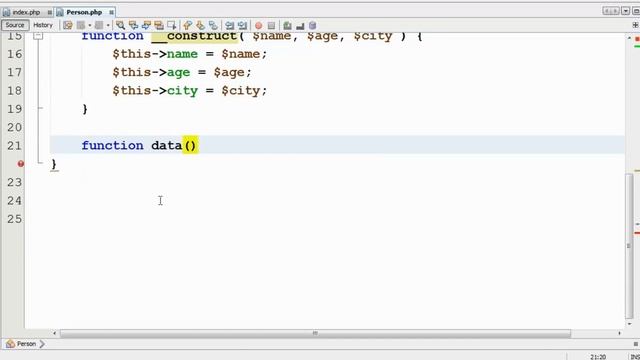
Task: Click horizontal scrollbar right arrow
Action: 619,333
